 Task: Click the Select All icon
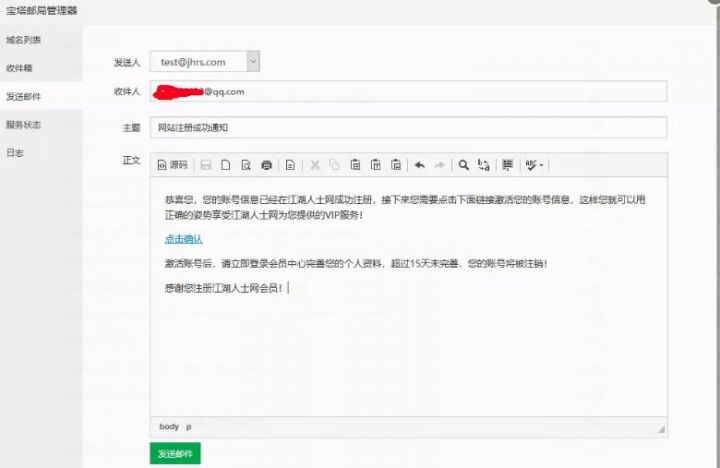click(x=508, y=164)
